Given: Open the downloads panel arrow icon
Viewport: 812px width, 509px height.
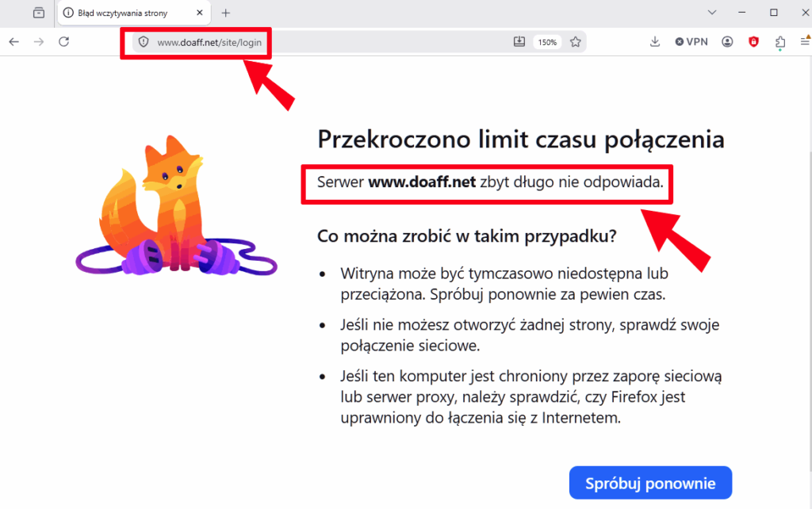Looking at the screenshot, I should point(654,42).
